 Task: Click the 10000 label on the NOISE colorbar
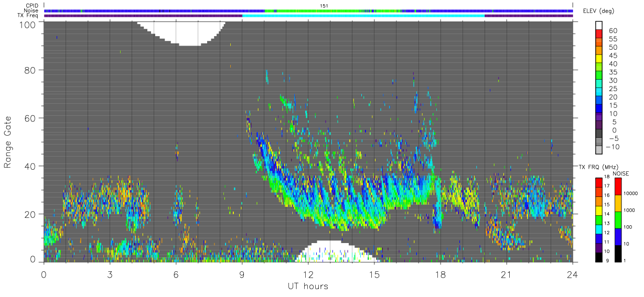point(631,193)
